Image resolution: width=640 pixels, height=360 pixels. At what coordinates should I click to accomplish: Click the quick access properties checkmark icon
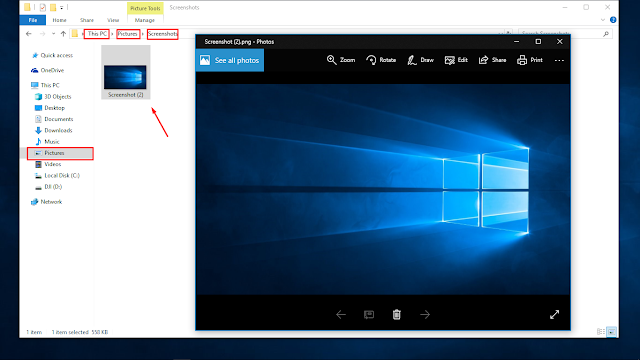42,7
